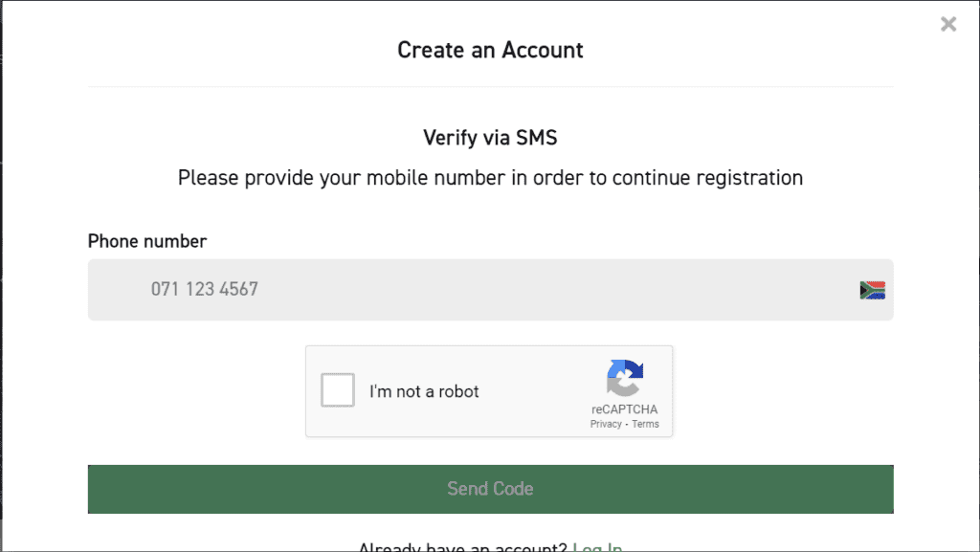
Task: Check the I'm not a robot checkbox
Action: pyautogui.click(x=338, y=390)
